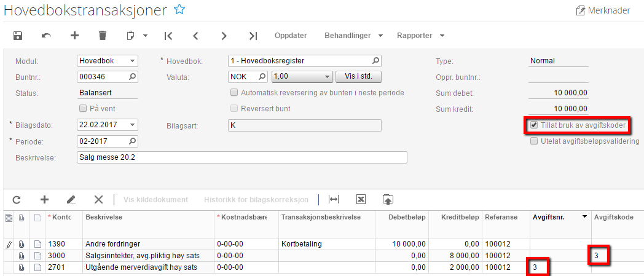The image size is (644, 276).
Task: Open currency NOK lookup magnifier
Action: (x=262, y=76)
